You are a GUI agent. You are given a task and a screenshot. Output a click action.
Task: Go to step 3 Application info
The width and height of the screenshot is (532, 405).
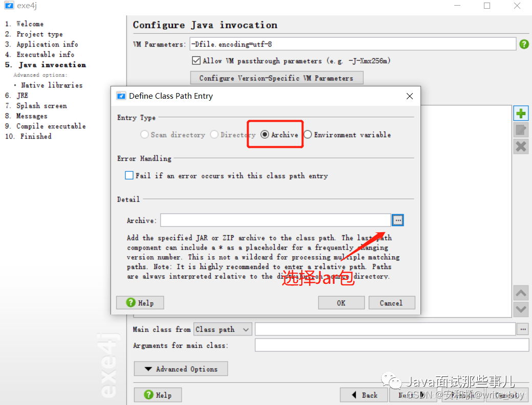coord(41,44)
